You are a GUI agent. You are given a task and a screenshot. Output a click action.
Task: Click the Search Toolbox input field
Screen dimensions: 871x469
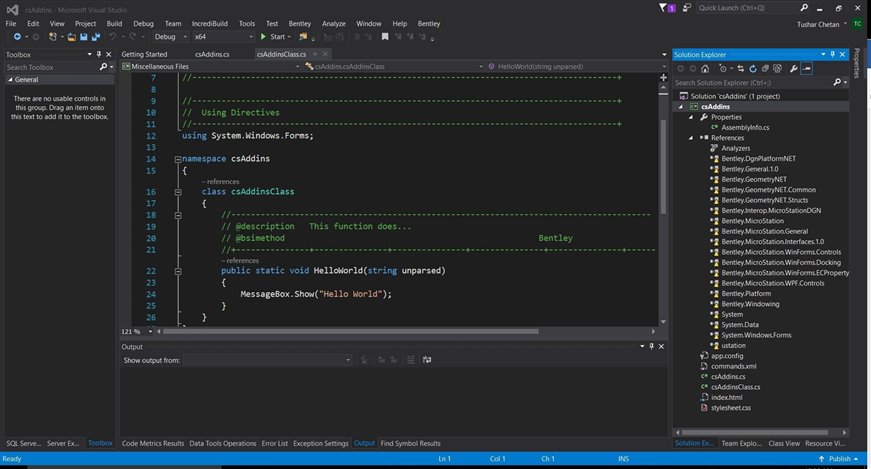pos(51,67)
